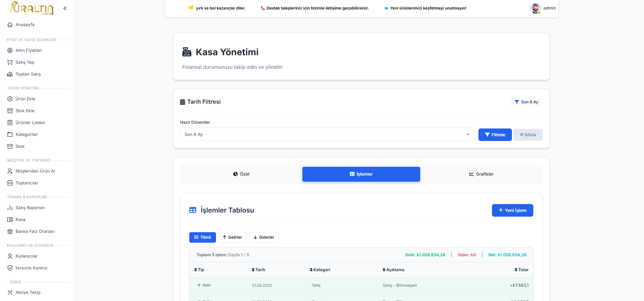Click the Filtrele button

[x=495, y=135]
